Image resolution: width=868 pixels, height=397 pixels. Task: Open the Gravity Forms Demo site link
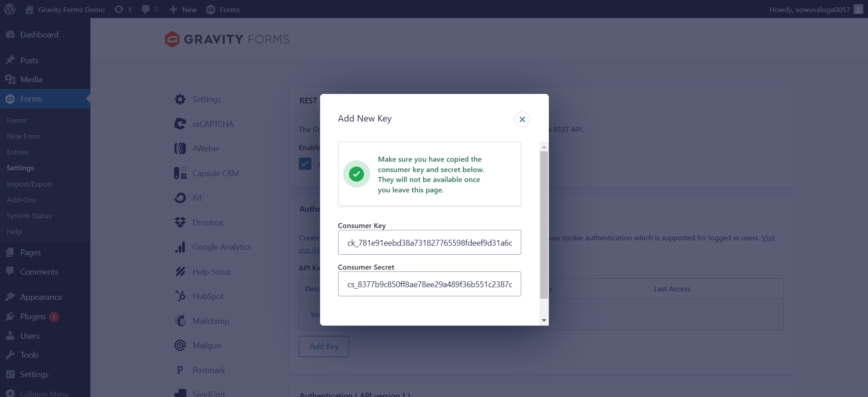pyautogui.click(x=71, y=9)
